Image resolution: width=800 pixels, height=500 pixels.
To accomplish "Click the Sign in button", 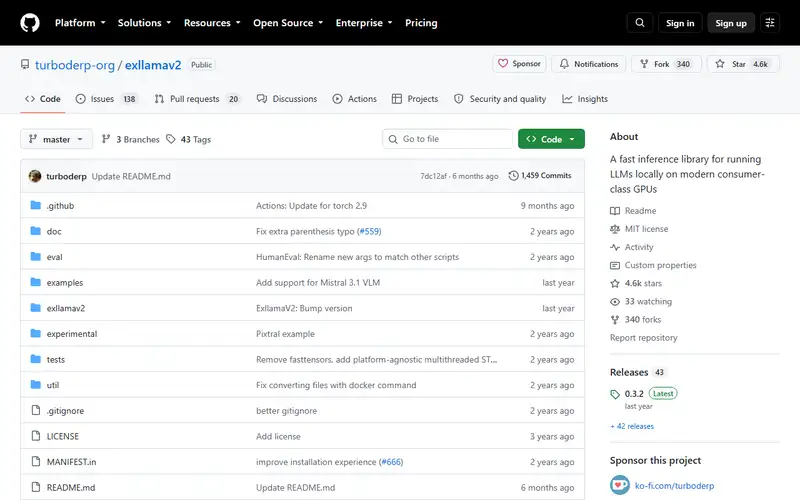I will pyautogui.click(x=680, y=23).
